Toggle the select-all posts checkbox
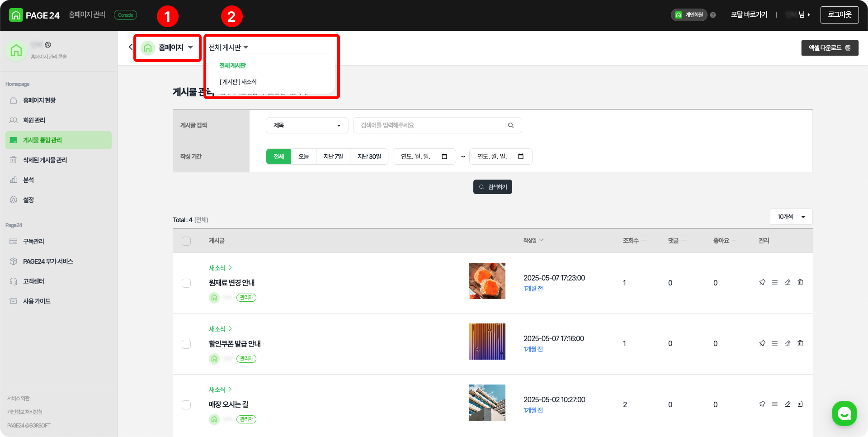Viewport: 868px width, 437px height. click(186, 241)
